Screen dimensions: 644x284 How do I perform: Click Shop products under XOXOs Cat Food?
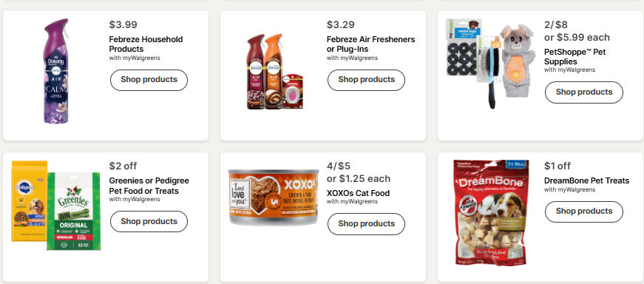click(x=366, y=224)
